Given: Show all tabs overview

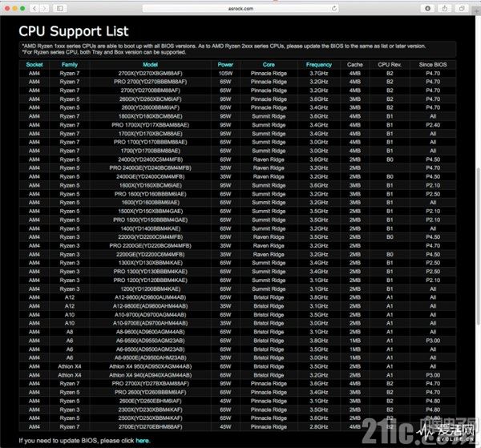Looking at the screenshot, I should [x=462, y=8].
